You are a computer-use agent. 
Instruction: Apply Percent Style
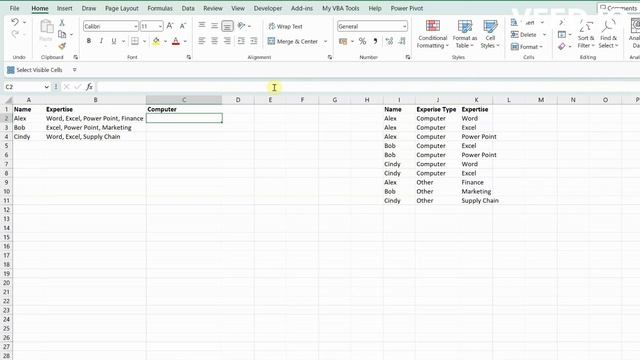[x=362, y=41]
